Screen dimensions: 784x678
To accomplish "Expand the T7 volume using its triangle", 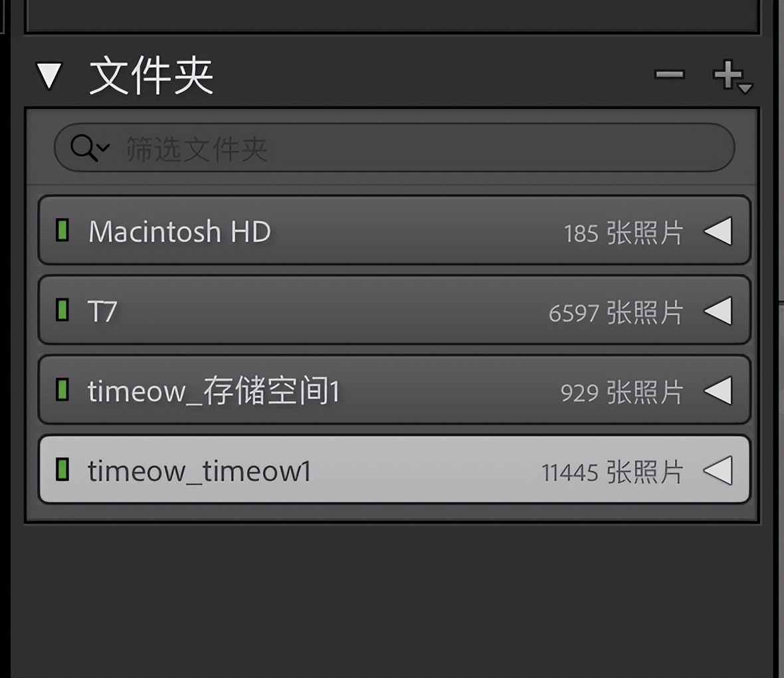I will coord(718,310).
